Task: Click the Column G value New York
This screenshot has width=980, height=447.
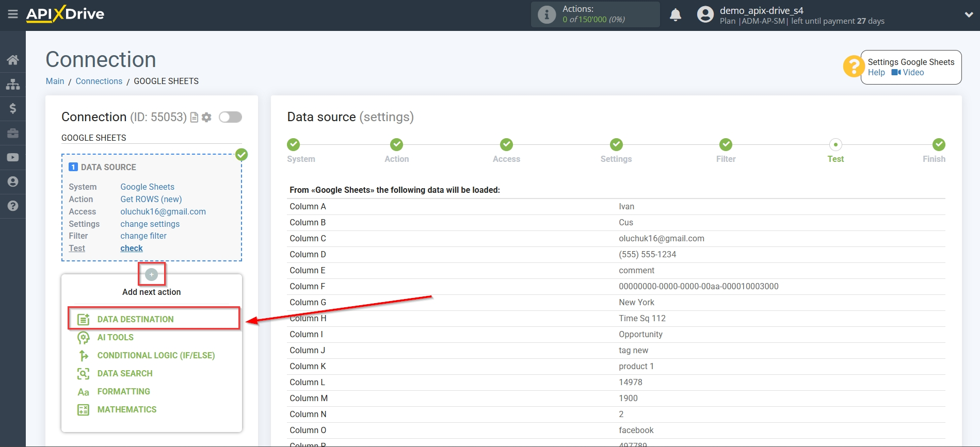Action: click(x=636, y=303)
